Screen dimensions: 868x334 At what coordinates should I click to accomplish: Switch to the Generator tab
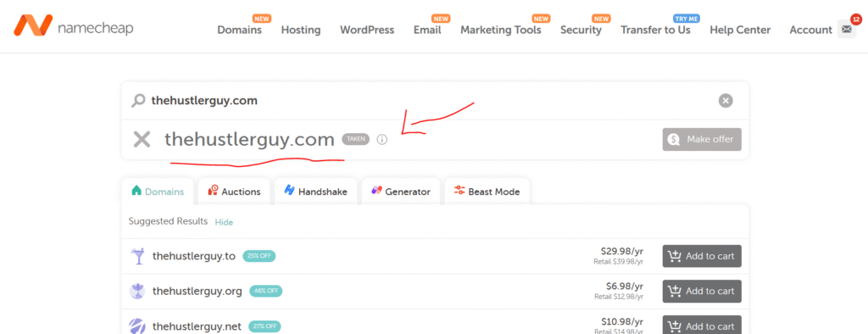click(401, 192)
